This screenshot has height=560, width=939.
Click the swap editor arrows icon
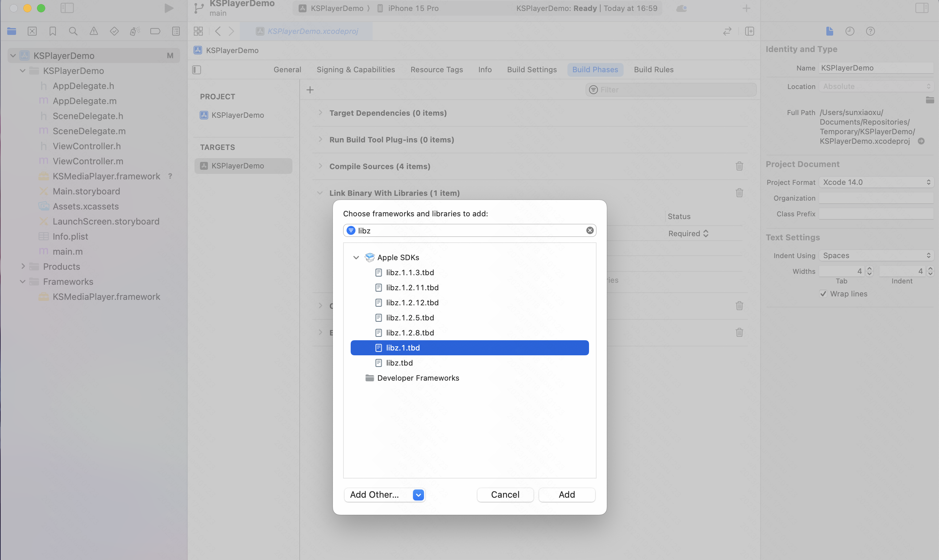coord(727,31)
